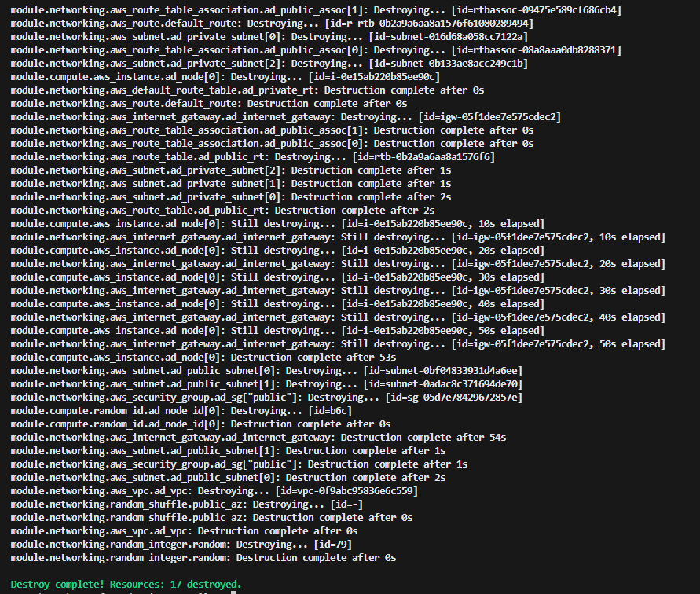
Task: Click the ad_internet_gateway 'Still destroying' 20s elapsed line
Action: pyautogui.click(x=338, y=264)
